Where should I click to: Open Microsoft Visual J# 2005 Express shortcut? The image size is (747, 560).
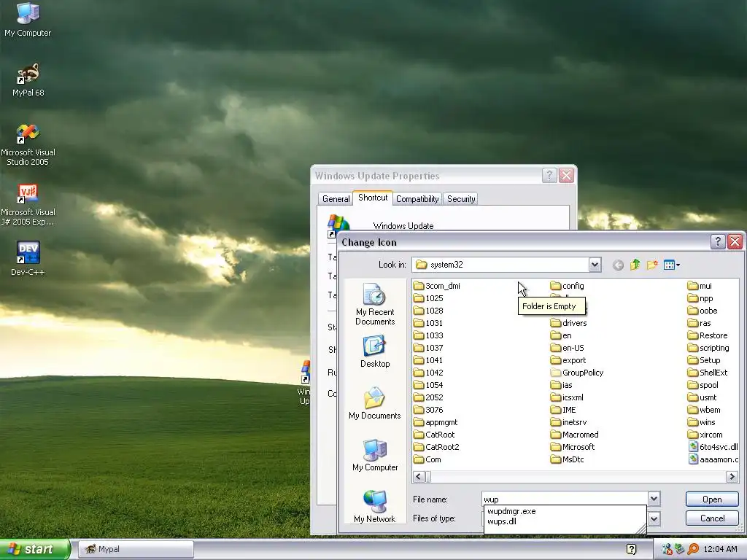[28, 205]
